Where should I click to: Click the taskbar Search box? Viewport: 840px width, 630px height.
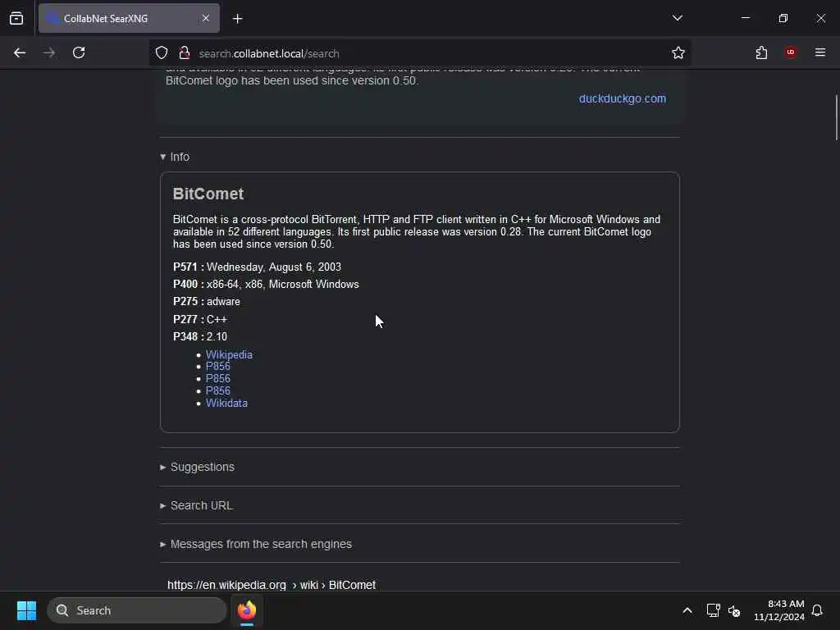[x=137, y=610]
